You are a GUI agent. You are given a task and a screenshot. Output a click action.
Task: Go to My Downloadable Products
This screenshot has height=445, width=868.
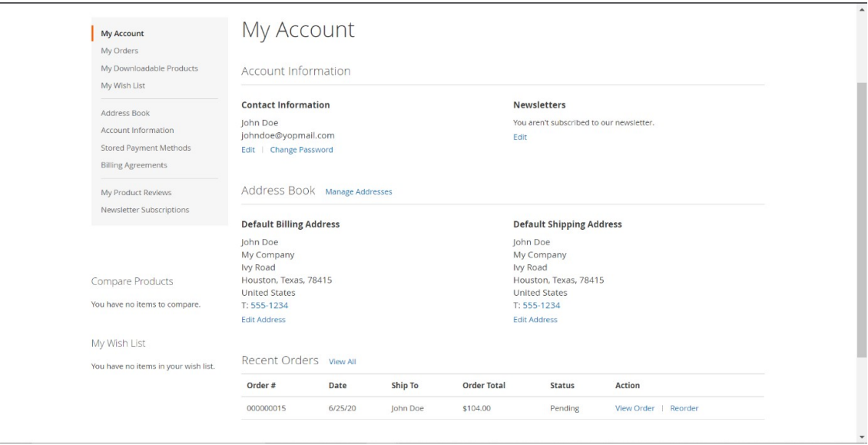coord(149,68)
